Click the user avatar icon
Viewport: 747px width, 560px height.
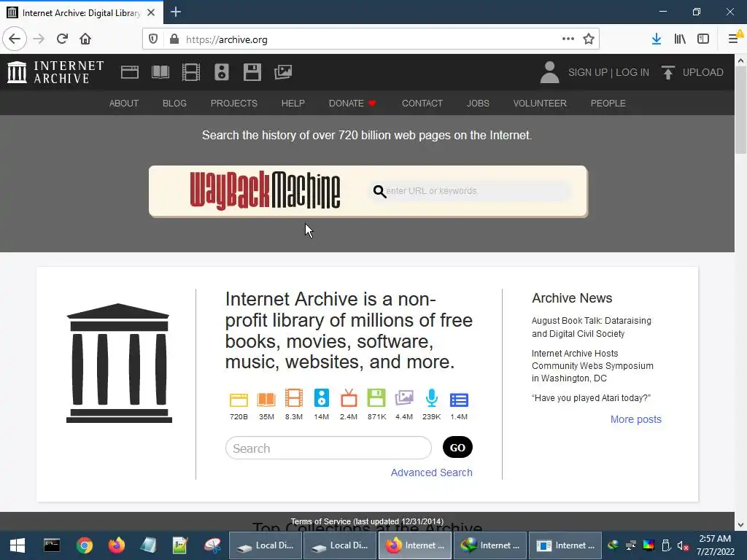[x=549, y=72]
